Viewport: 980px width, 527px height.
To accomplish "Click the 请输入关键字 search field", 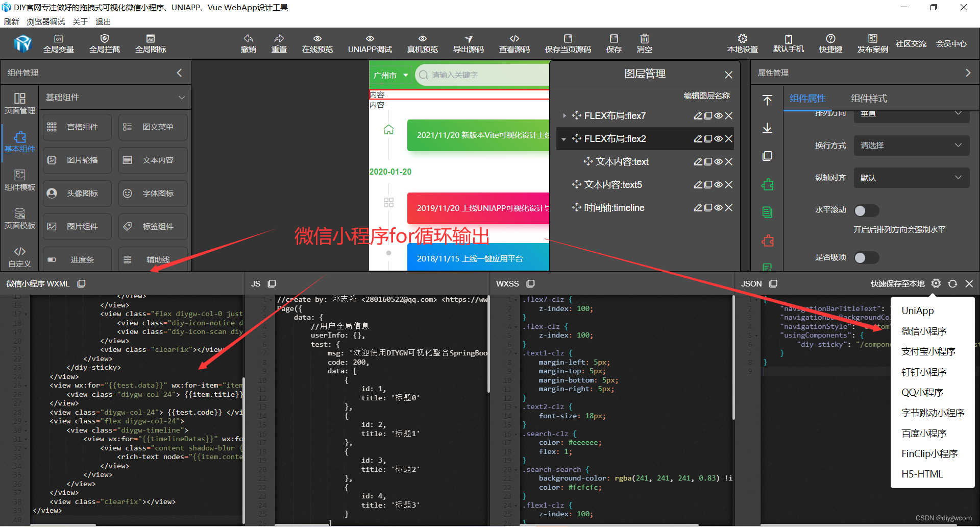I will (x=482, y=75).
